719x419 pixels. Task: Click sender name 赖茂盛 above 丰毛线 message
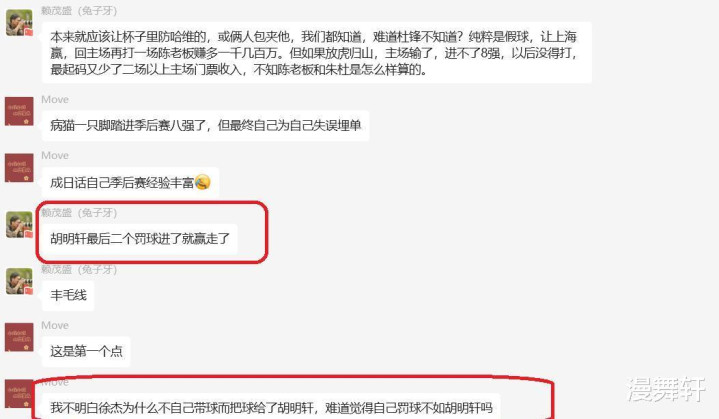[x=79, y=269]
